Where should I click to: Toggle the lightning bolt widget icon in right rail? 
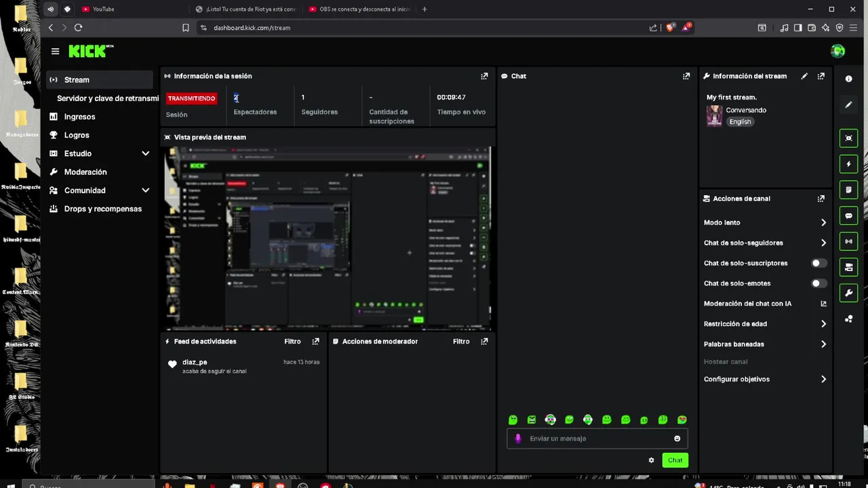849,164
